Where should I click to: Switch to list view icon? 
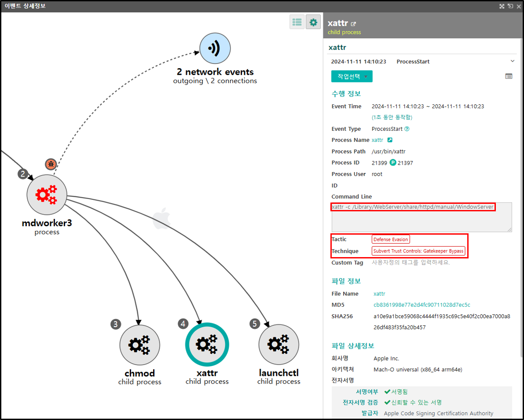coord(297,22)
